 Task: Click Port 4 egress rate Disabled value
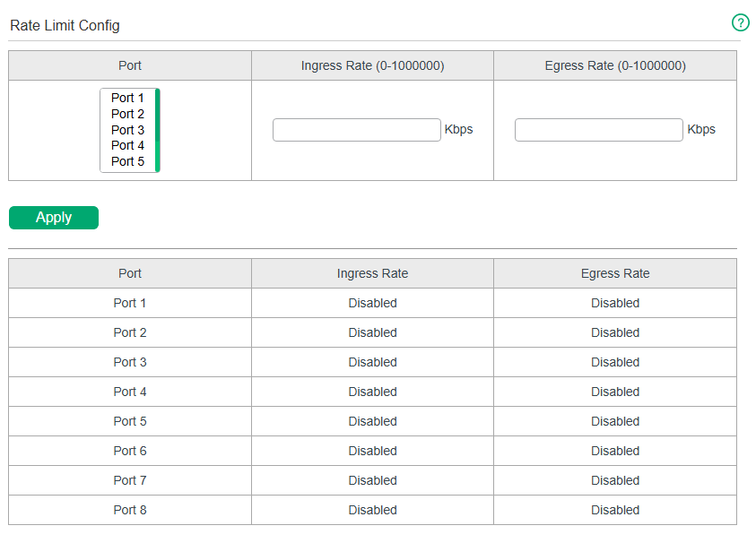pos(615,392)
